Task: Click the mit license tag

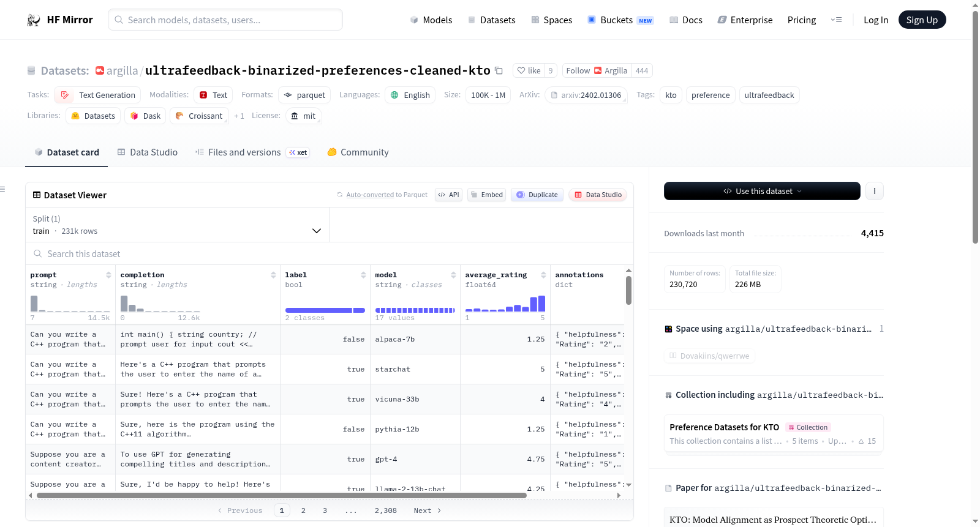Action: [303, 116]
